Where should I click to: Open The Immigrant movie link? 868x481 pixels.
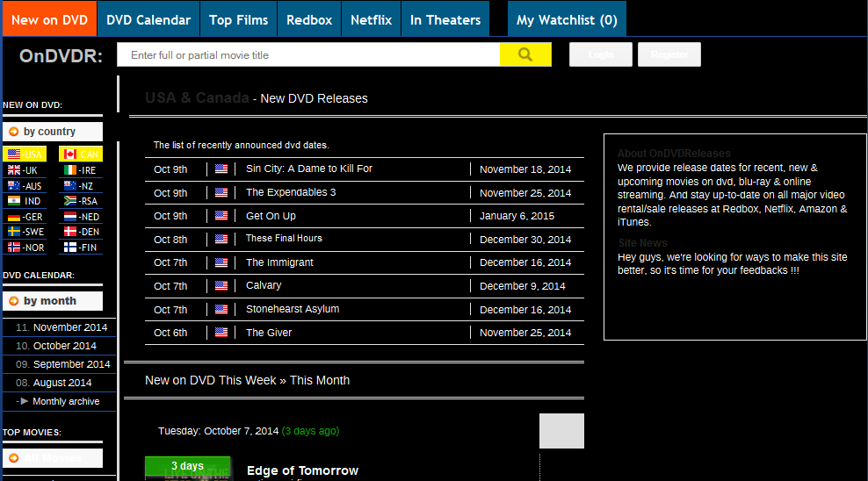point(279,262)
